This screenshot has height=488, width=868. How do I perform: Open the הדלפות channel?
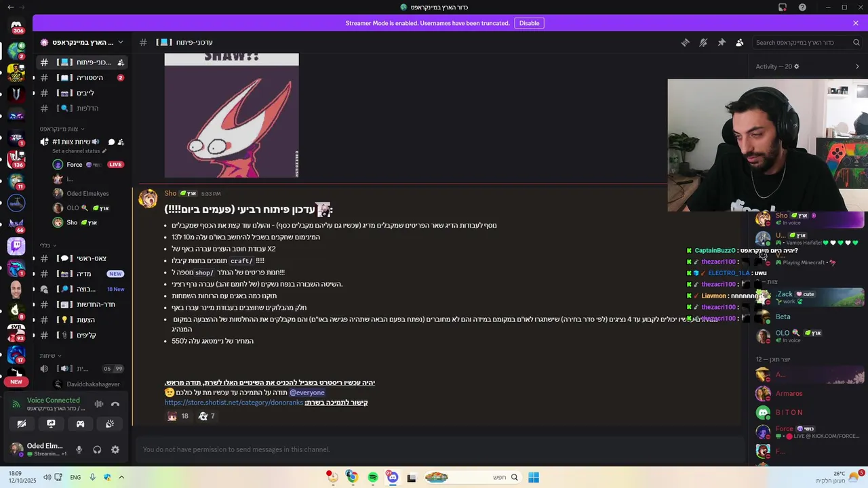pyautogui.click(x=82, y=108)
